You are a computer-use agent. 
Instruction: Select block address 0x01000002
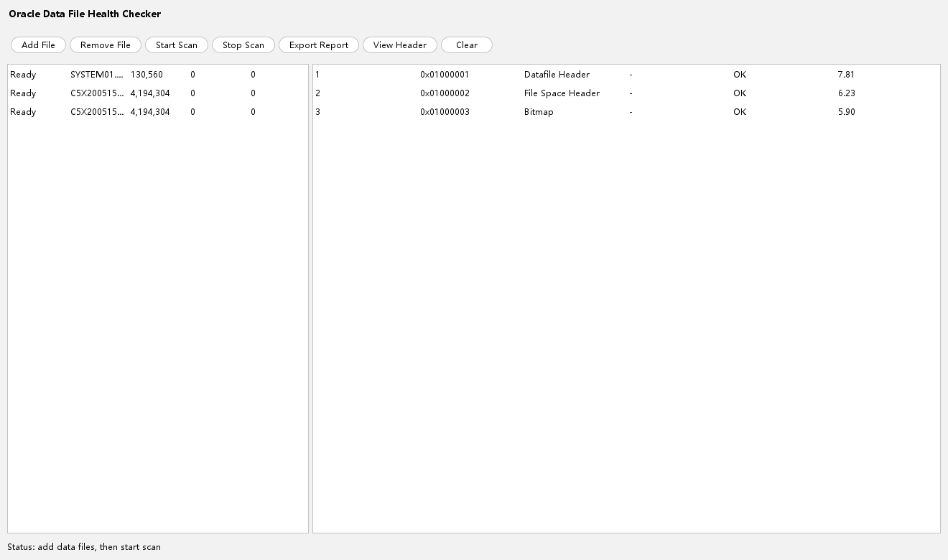[445, 93]
